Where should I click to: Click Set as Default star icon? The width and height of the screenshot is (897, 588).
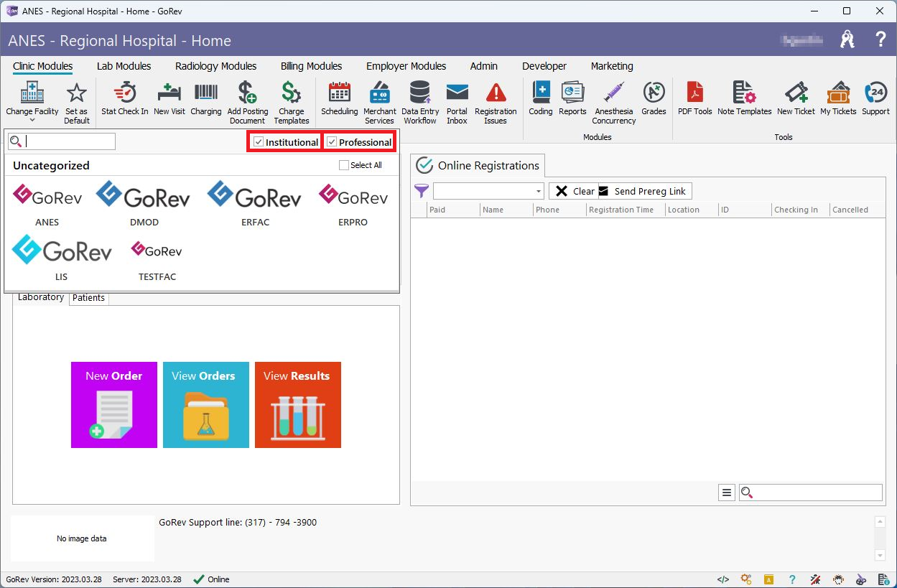point(76,94)
